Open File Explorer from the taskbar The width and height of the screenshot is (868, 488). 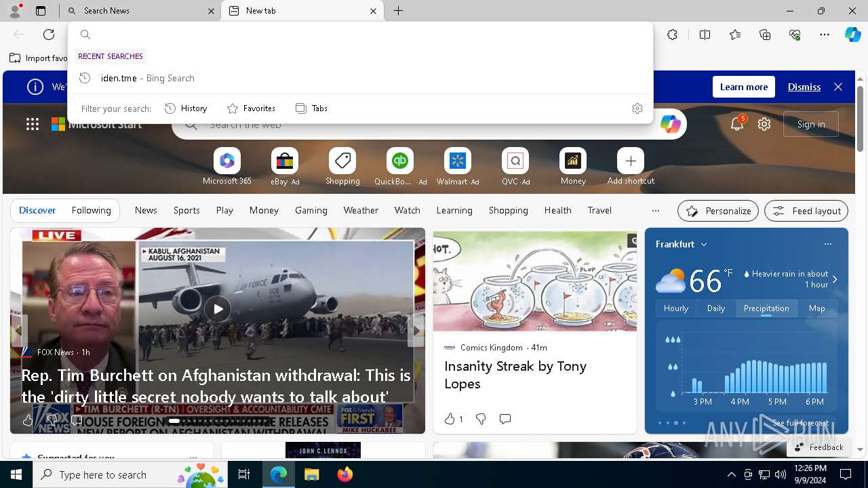(311, 475)
